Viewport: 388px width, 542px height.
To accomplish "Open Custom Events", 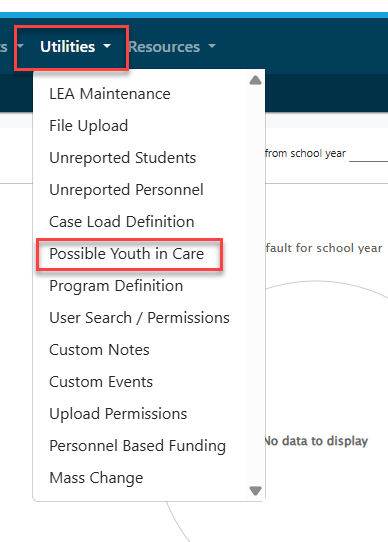I will click(x=101, y=382).
